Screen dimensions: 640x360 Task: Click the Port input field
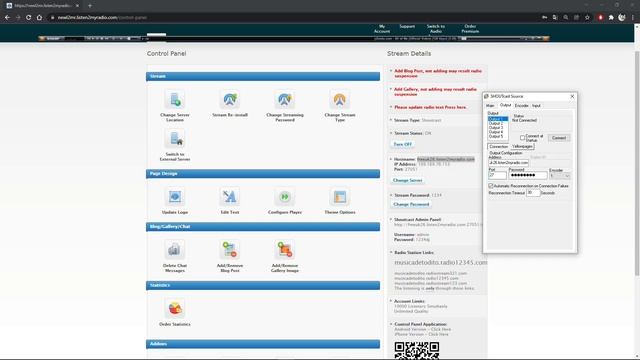coord(497,176)
